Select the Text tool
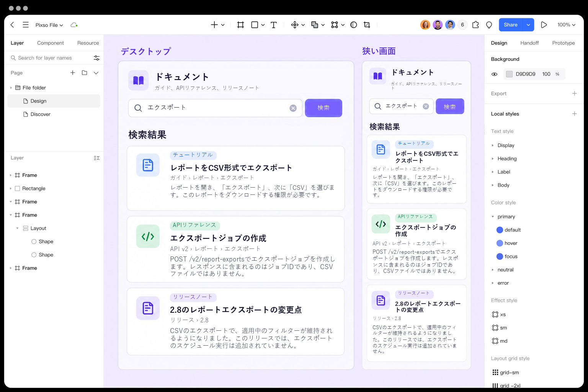Screen dimensions: 588x392 point(274,25)
